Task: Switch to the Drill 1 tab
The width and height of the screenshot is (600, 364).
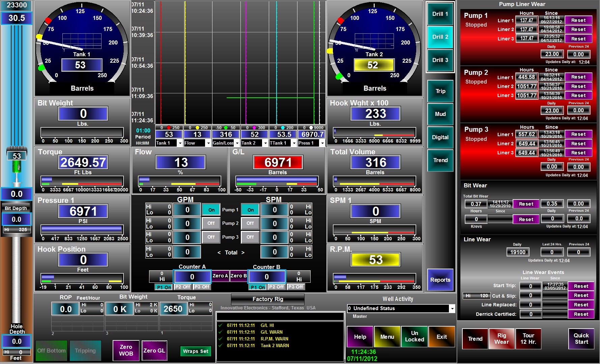Action: pyautogui.click(x=440, y=14)
